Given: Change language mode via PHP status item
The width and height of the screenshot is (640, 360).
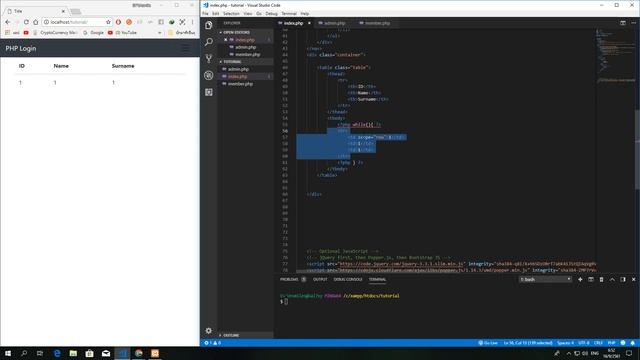Looking at the screenshot, I should coord(611,343).
